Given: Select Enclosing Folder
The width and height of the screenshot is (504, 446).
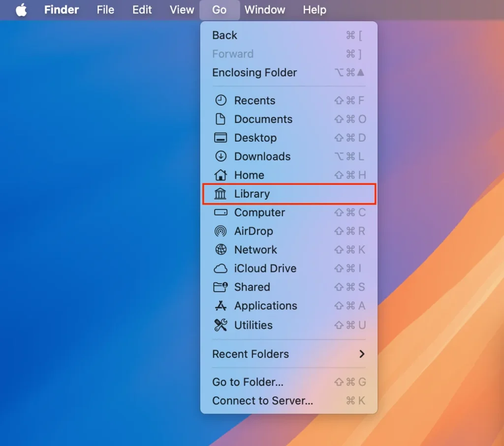Looking at the screenshot, I should (288, 73).
